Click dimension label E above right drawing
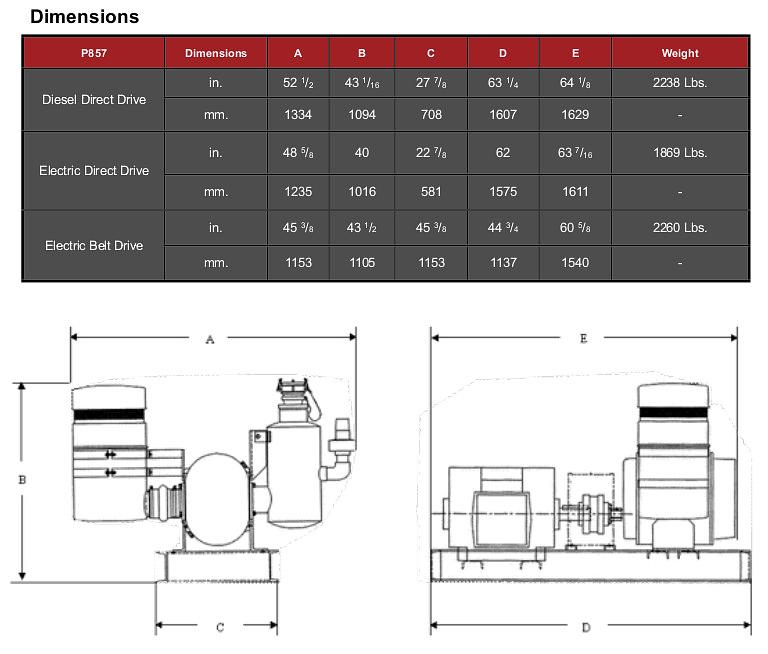 [584, 339]
